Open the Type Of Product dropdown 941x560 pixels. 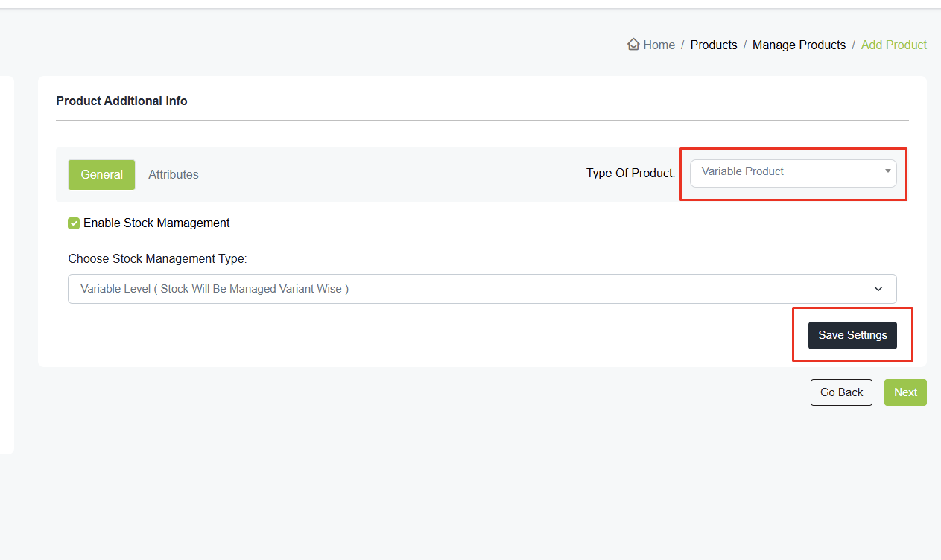click(793, 173)
